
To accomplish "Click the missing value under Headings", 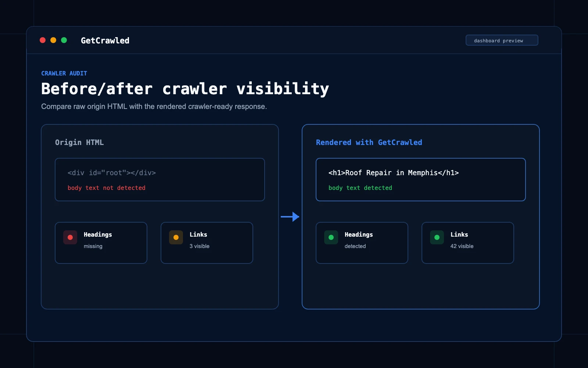I will 93,246.
